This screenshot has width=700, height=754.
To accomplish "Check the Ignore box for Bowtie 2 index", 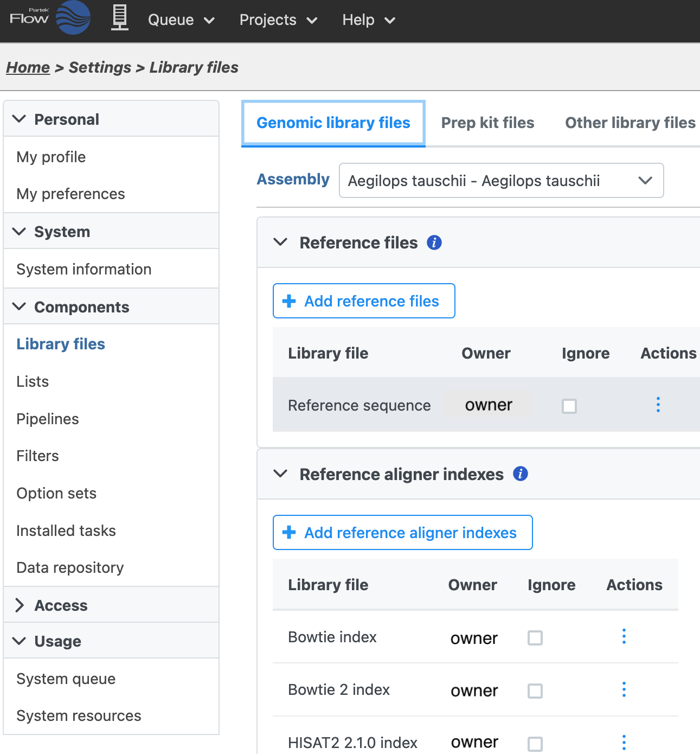I will (x=535, y=691).
